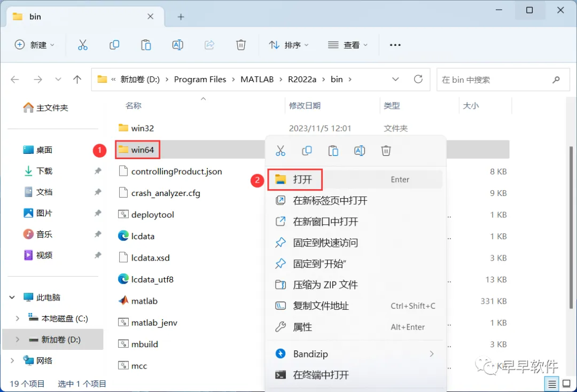Switch to the large icons view in the status bar
The image size is (577, 392).
(567, 385)
